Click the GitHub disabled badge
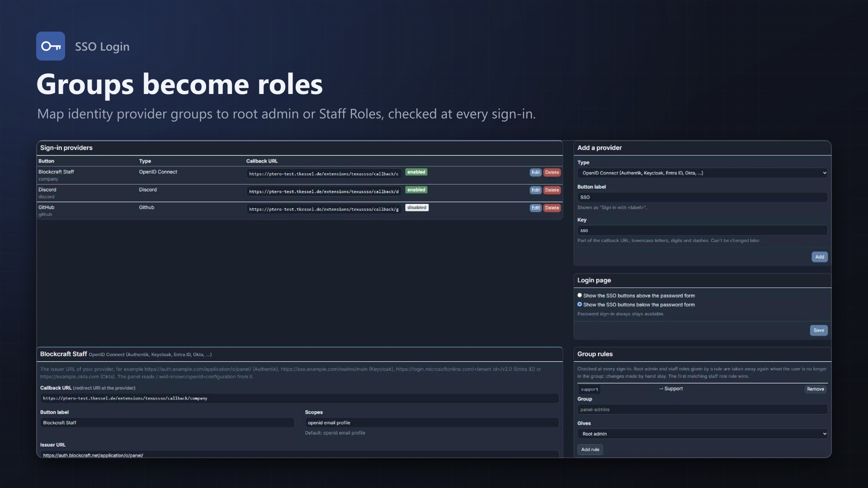This screenshot has height=488, width=868. point(417,208)
